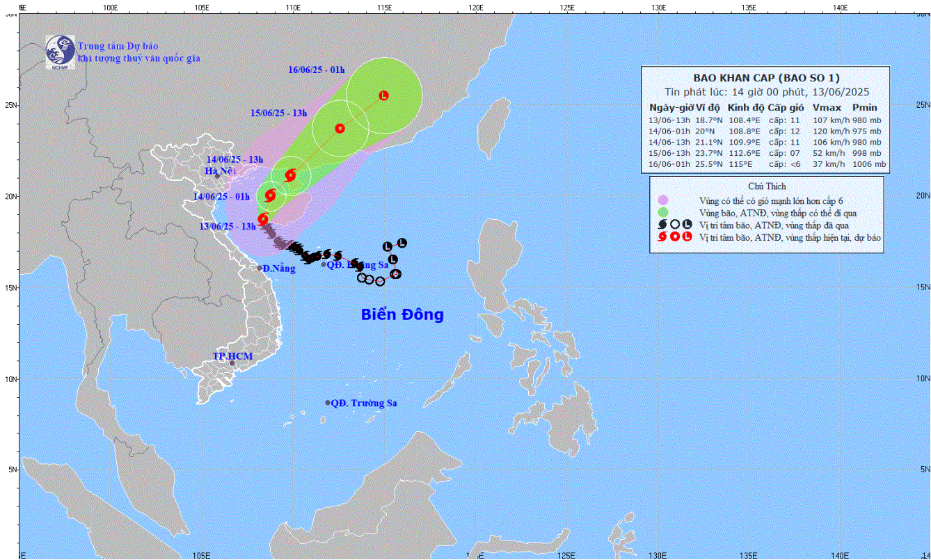Click the black typhoon symbol in the legend
This screenshot has height=560, width=931.
pyautogui.click(x=662, y=225)
